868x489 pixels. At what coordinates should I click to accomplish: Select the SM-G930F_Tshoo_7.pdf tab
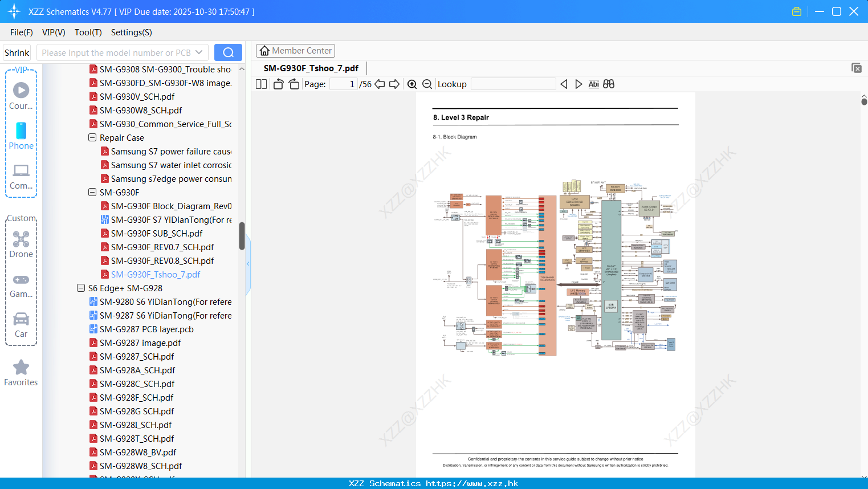(311, 68)
